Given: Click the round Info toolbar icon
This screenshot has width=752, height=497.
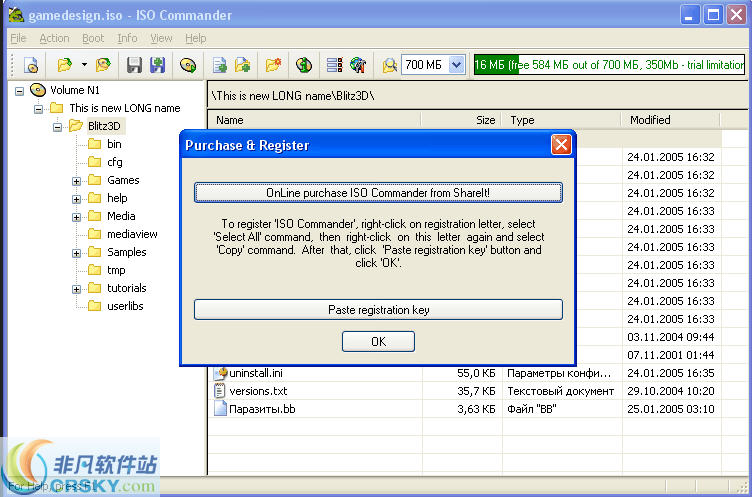Looking at the screenshot, I should pyautogui.click(x=304, y=65).
